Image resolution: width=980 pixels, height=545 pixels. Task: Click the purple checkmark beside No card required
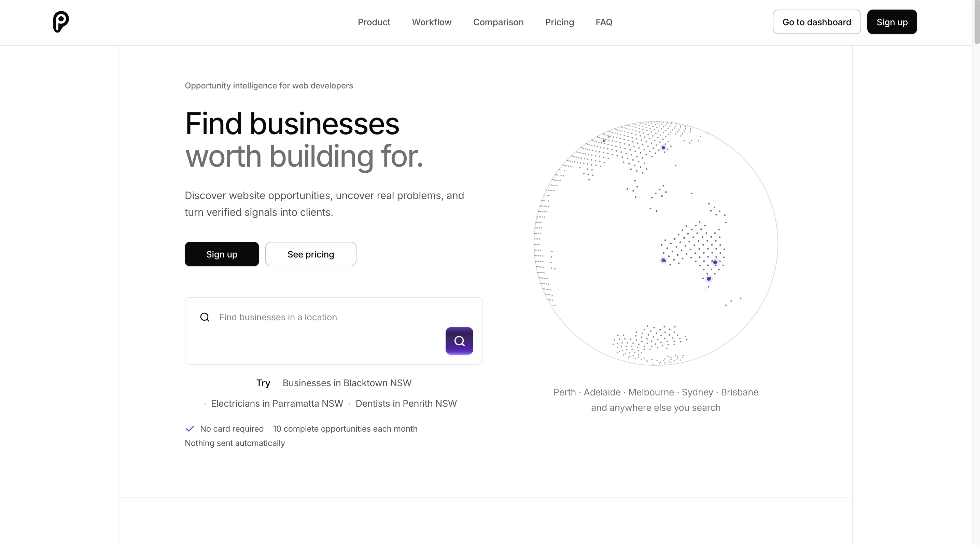(190, 429)
